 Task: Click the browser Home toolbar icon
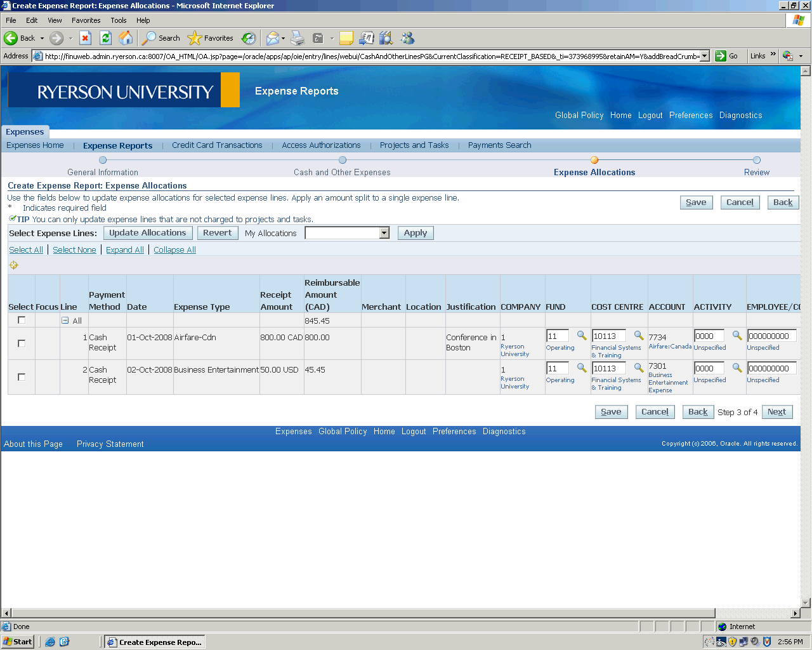(126, 38)
